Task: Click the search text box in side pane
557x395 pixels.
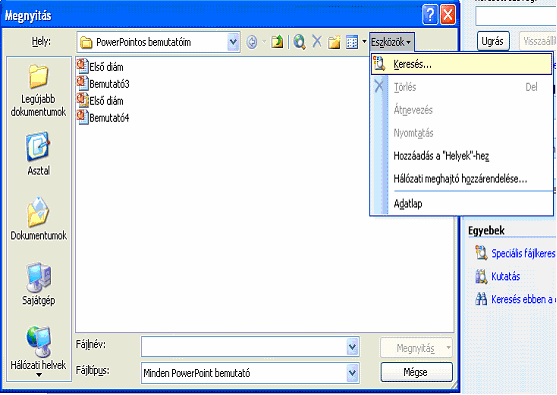Action: [516, 16]
